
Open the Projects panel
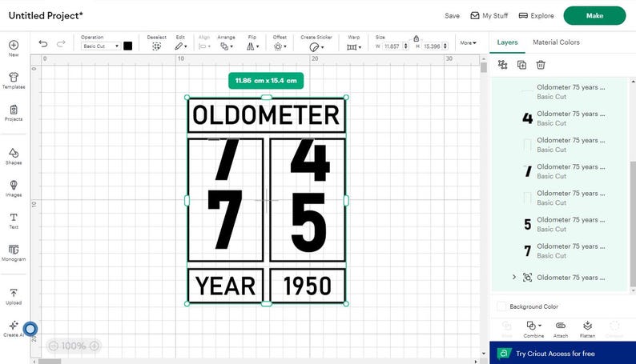[14, 113]
